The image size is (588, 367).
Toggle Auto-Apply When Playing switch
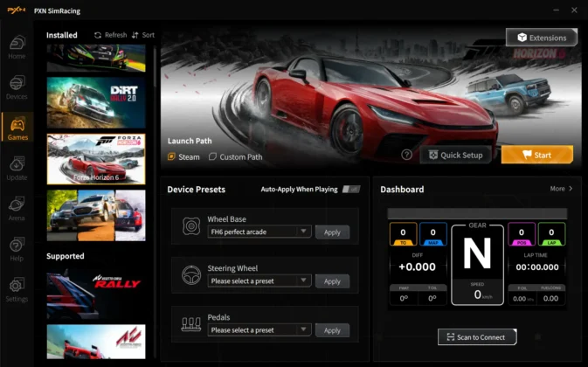[x=351, y=190]
